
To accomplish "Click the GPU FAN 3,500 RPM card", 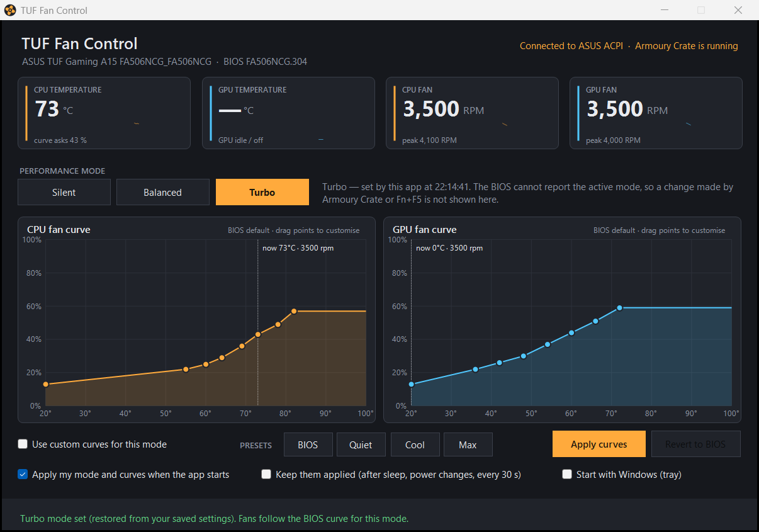I will pyautogui.click(x=656, y=113).
